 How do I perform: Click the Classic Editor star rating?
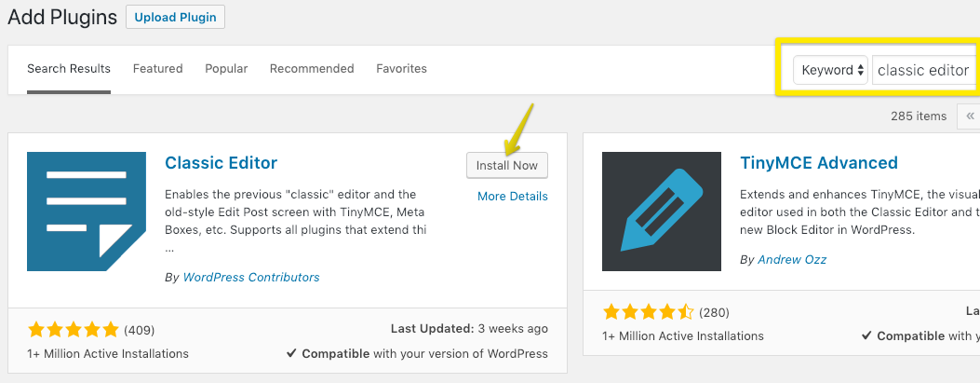click(x=74, y=329)
